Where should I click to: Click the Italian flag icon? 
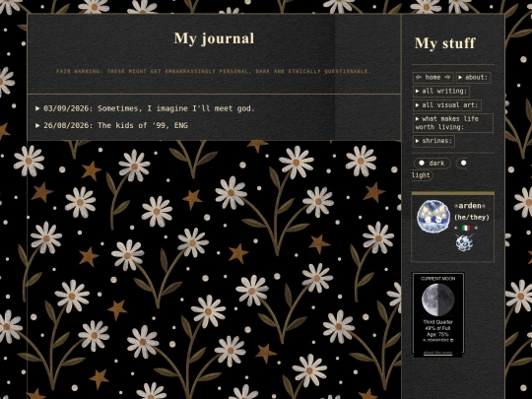tap(466, 228)
